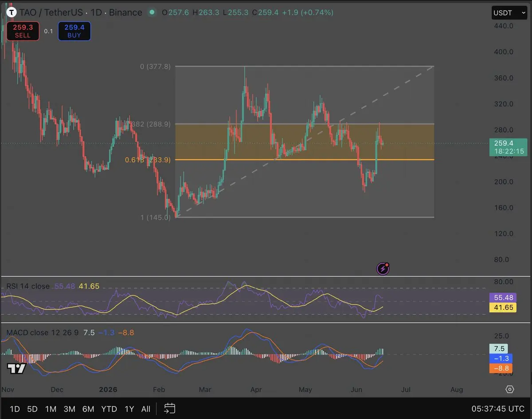The image size is (532, 419).
Task: Click the RSI 14 close indicator label
Action: 28,286
